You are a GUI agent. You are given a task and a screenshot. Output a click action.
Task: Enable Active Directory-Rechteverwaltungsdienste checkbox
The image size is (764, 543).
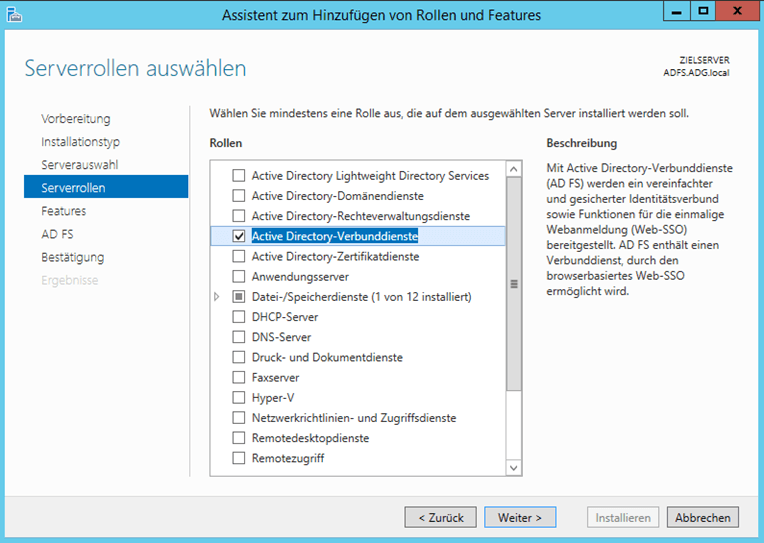[239, 216]
